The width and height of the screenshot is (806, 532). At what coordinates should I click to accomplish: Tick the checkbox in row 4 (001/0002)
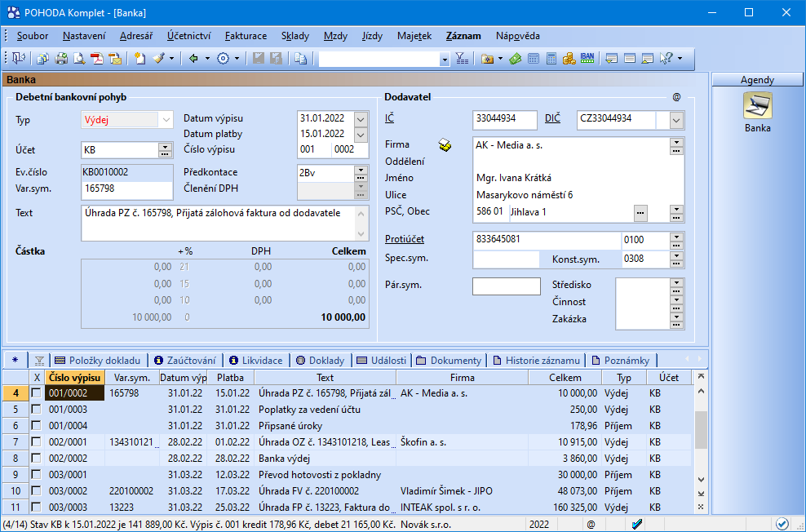(36, 393)
